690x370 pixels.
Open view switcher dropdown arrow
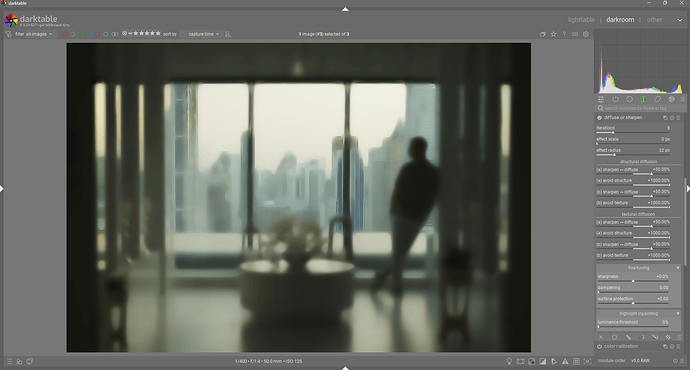click(x=679, y=20)
